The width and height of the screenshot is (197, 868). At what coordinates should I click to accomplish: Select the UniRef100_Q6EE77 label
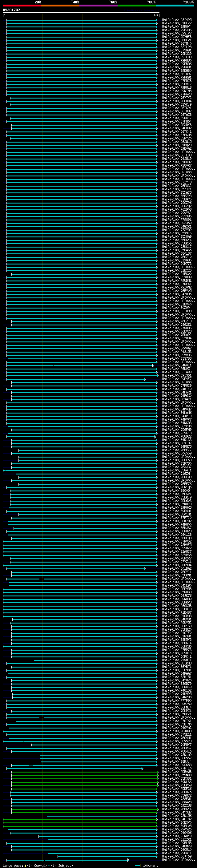click(x=177, y=450)
